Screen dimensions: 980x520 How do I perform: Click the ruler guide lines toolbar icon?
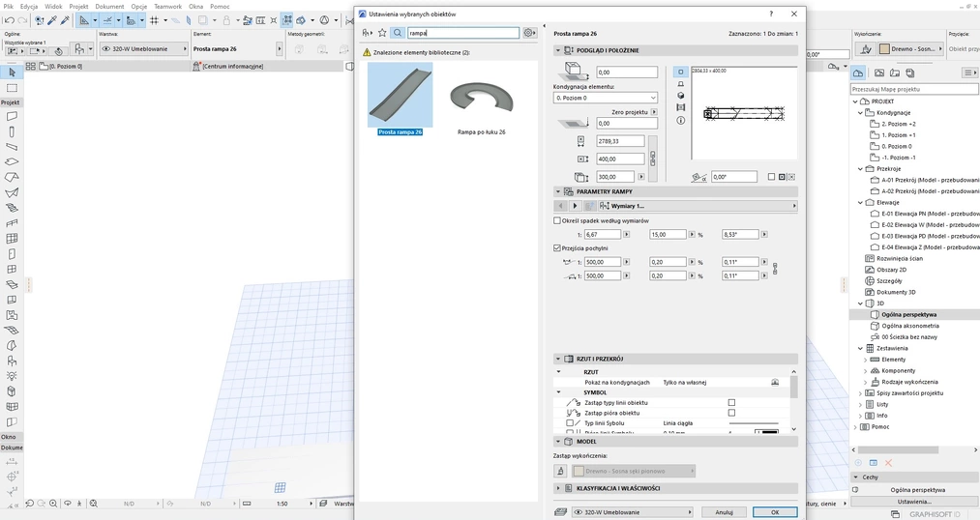[x=83, y=20]
